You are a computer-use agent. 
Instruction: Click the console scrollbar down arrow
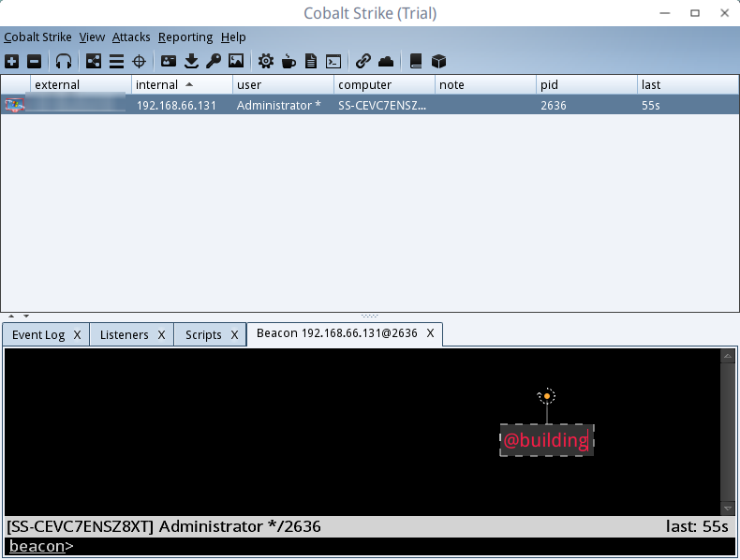pyautogui.click(x=727, y=508)
